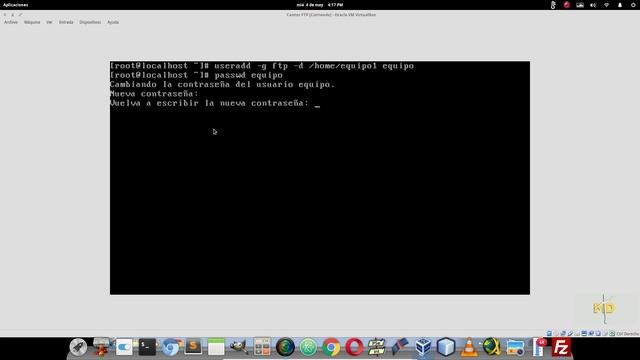Viewport: 640px width, 360px height.
Task: Open the white-blue box app in dock
Action: coord(446,347)
